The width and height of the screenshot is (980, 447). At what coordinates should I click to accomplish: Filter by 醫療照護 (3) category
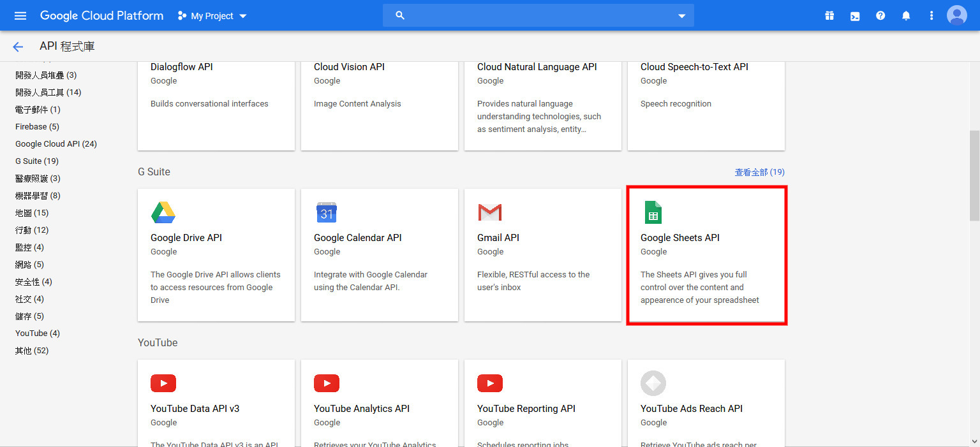pos(38,179)
